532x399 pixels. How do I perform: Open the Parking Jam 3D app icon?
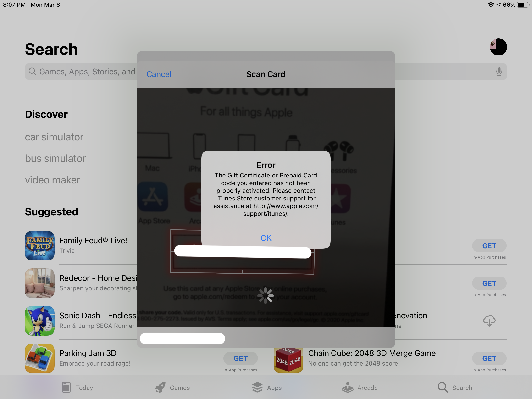40,358
